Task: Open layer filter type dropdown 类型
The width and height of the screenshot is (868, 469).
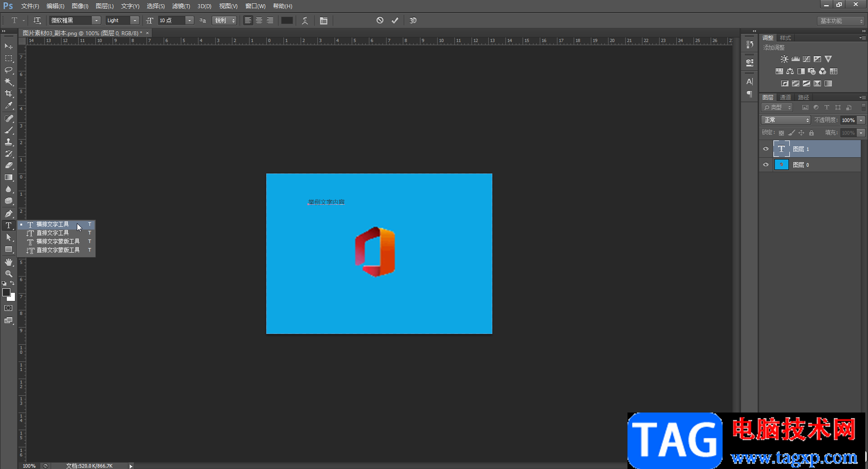Action: (x=777, y=108)
